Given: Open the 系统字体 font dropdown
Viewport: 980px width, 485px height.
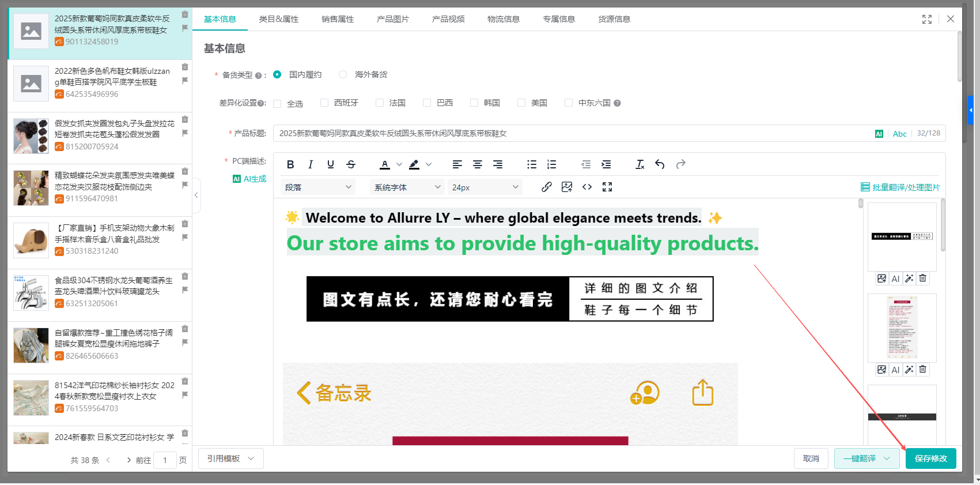Looking at the screenshot, I should coord(407,187).
